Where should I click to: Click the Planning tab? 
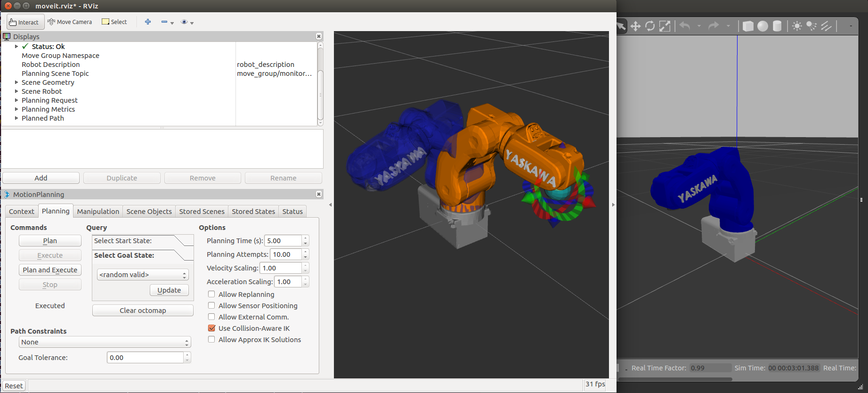(x=56, y=211)
